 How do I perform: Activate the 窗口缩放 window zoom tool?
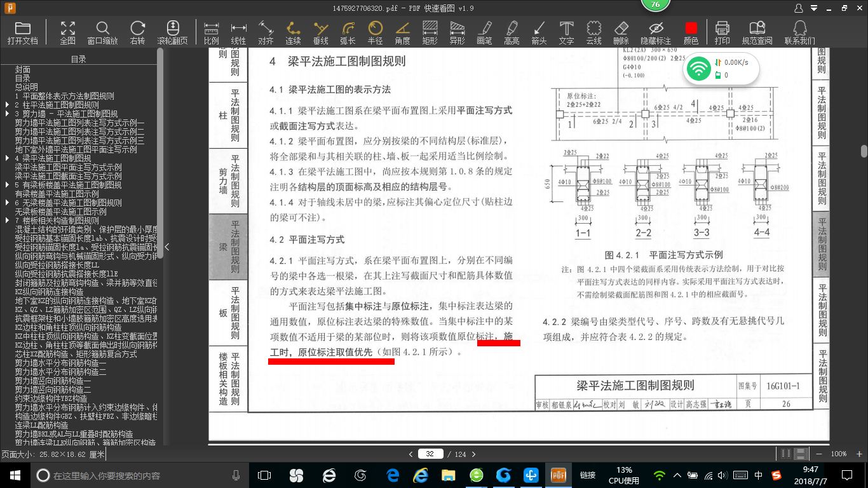(102, 33)
